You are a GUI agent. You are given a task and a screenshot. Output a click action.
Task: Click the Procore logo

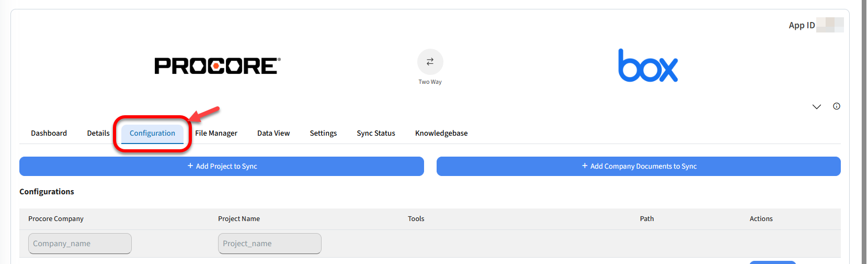point(218,66)
